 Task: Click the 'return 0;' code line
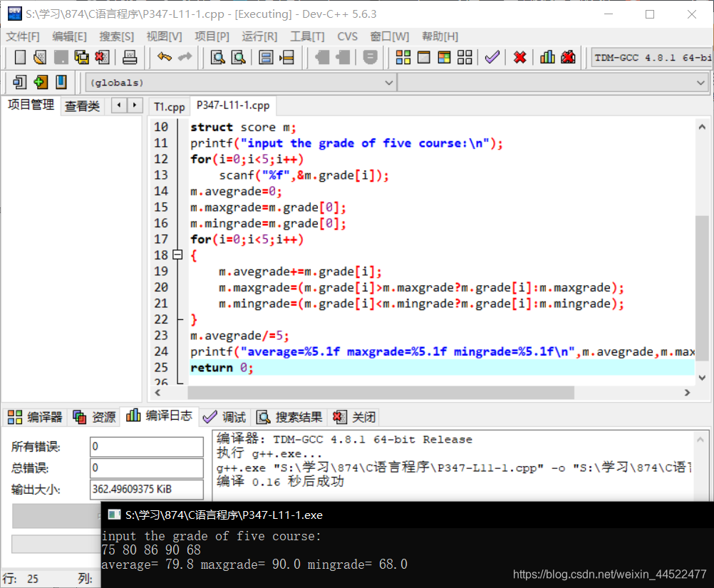(x=222, y=368)
